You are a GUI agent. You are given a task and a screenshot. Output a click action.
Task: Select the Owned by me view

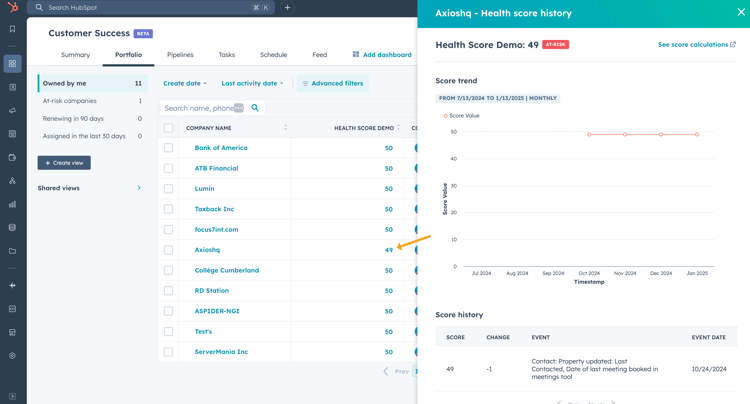[92, 83]
